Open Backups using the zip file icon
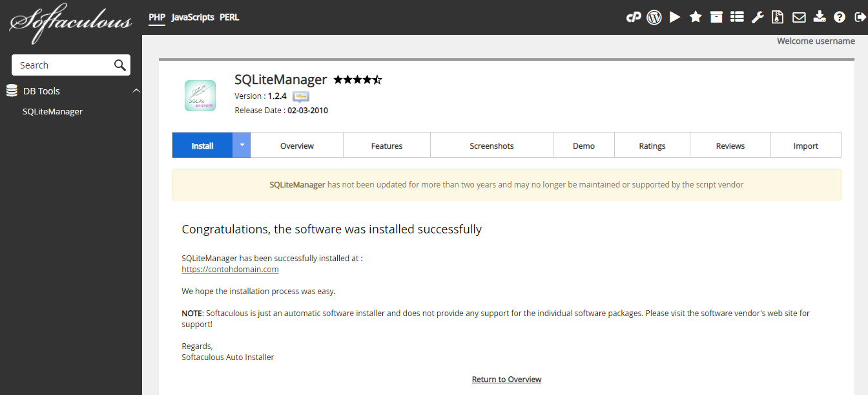The width and height of the screenshot is (868, 395). pyautogui.click(x=778, y=17)
